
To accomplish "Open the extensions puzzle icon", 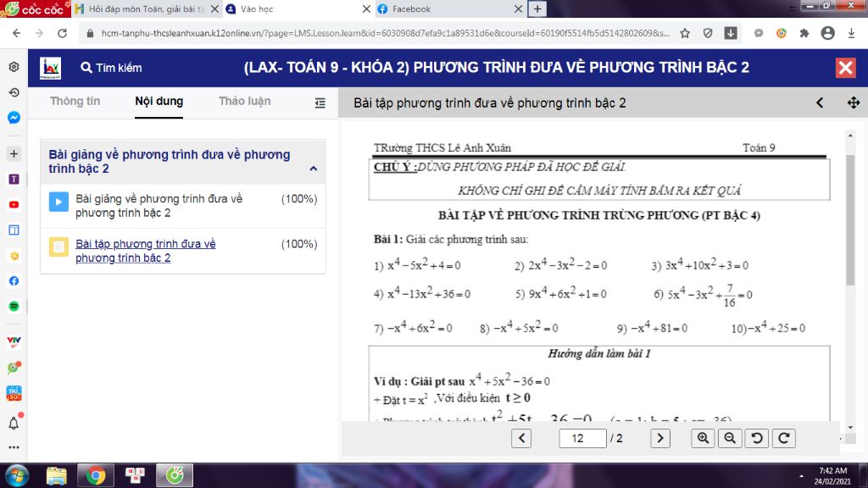I will [804, 33].
